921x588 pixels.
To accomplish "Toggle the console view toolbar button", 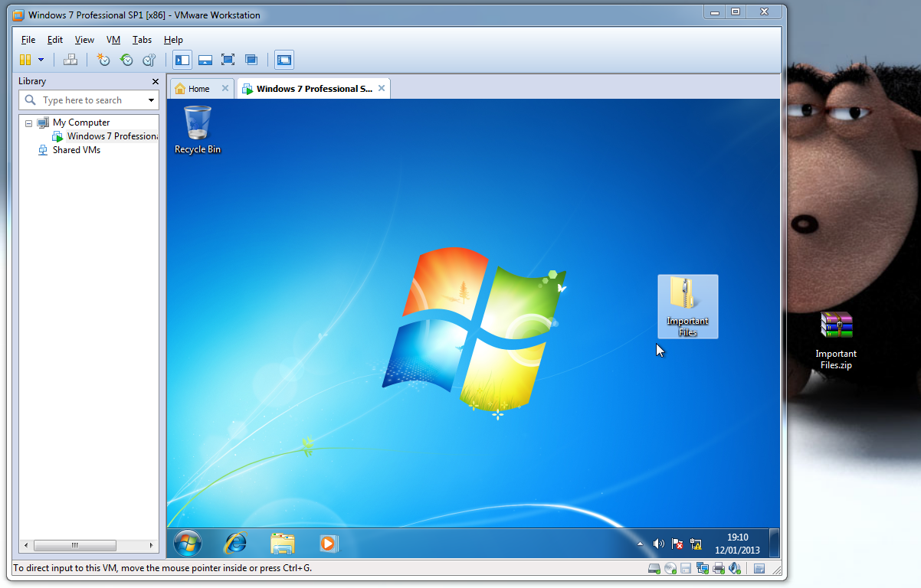I will [284, 60].
